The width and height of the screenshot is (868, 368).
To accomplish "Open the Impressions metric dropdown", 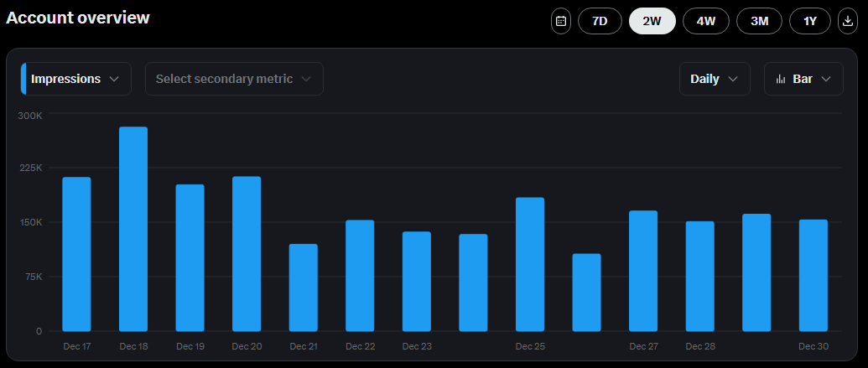I will (76, 79).
